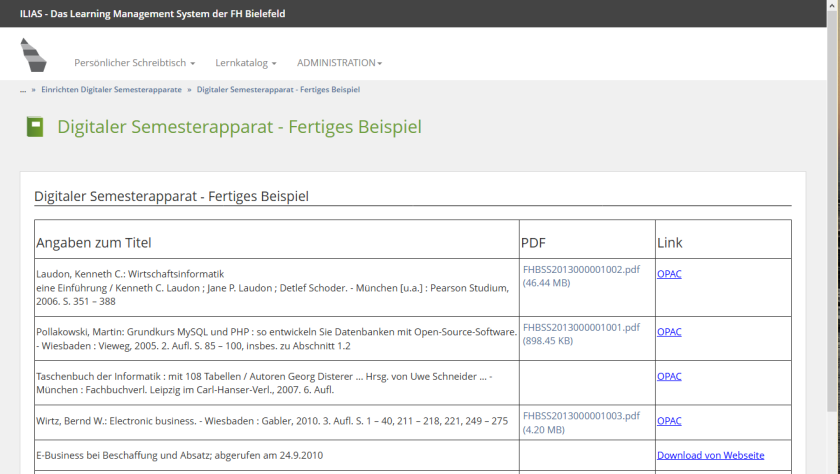Open the OPAC link for Wirtz Electronic business
This screenshot has width=840, height=474.
tap(669, 421)
